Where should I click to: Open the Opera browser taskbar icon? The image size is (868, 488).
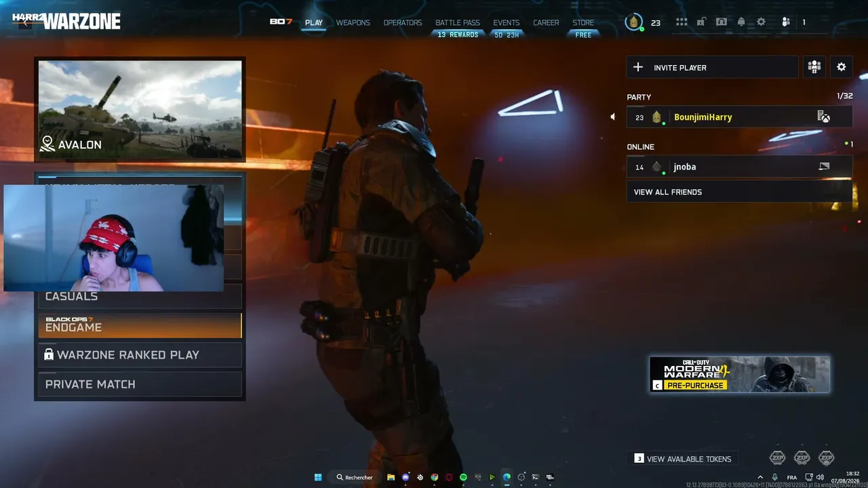point(449,477)
